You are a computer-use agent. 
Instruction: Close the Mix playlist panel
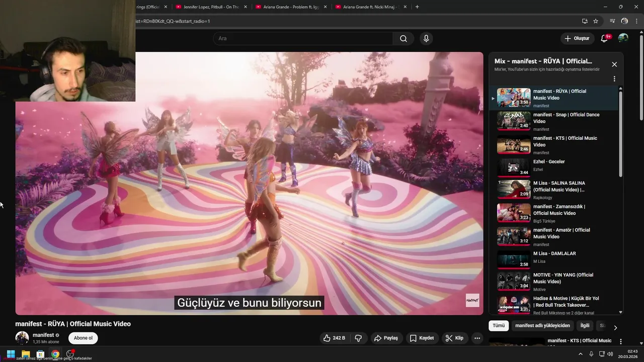tap(614, 64)
